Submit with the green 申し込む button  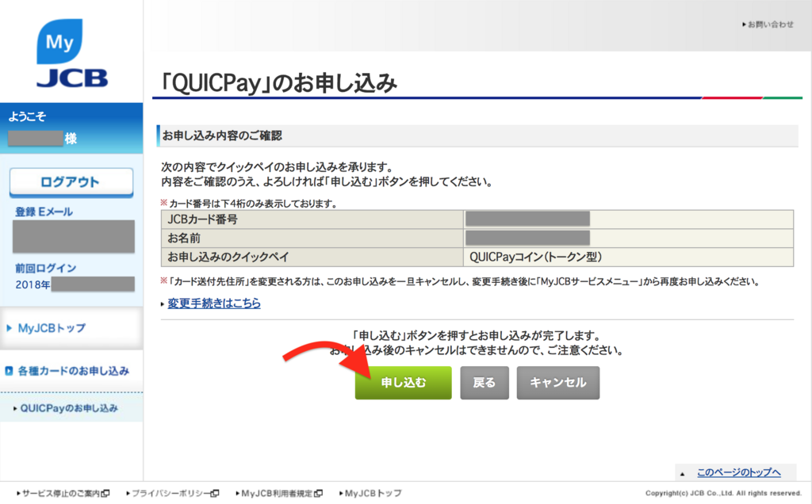point(403,383)
